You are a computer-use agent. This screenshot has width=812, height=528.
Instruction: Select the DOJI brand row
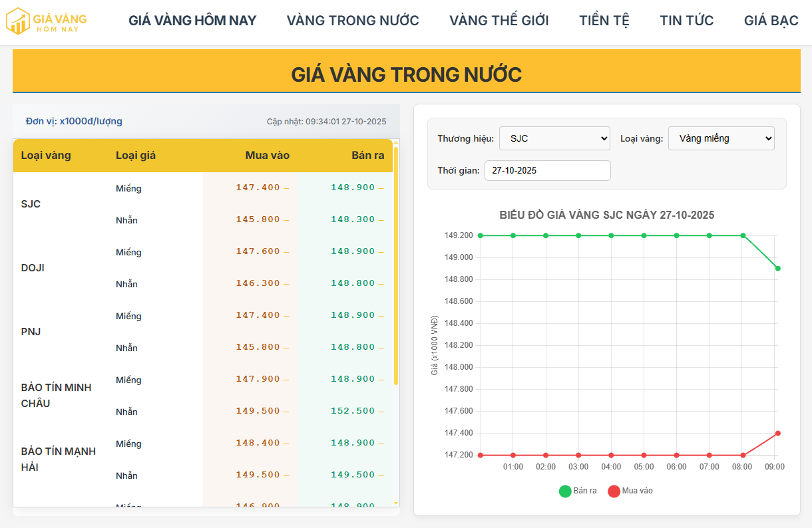point(33,268)
